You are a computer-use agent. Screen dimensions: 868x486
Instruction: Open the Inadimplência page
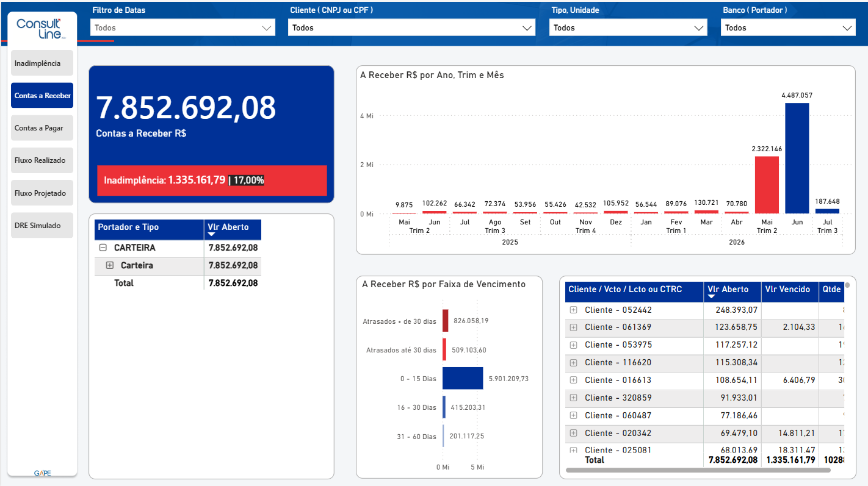pyautogui.click(x=42, y=63)
